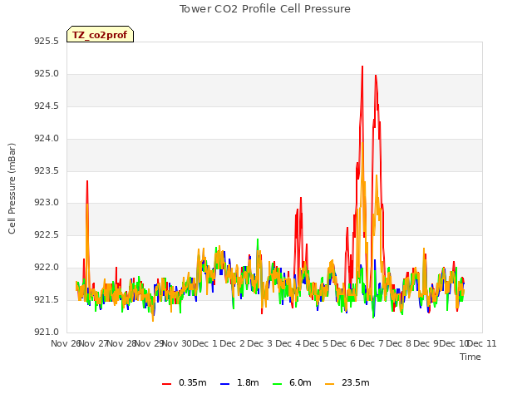Click the 924.5 y-axis tick label
The width and height of the screenshot is (532, 399).
47,106
